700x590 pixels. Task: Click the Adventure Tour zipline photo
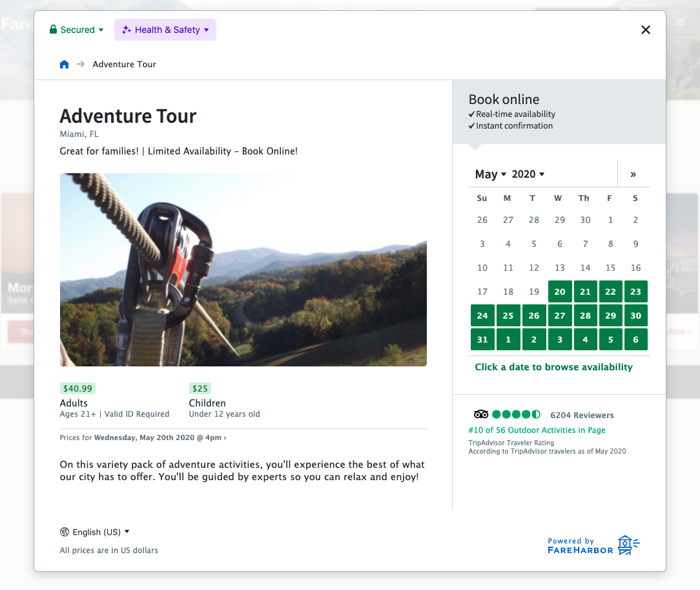click(x=243, y=269)
